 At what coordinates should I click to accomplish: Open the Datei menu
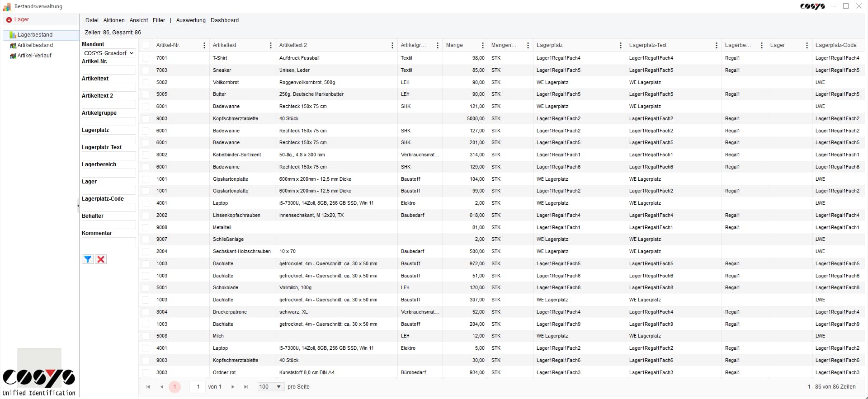(x=92, y=20)
